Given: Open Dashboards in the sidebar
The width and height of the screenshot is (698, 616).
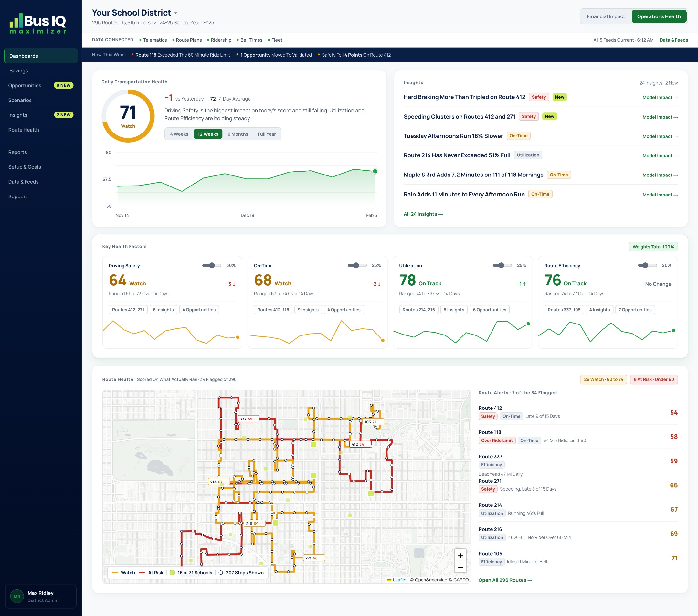Looking at the screenshot, I should 41,56.
